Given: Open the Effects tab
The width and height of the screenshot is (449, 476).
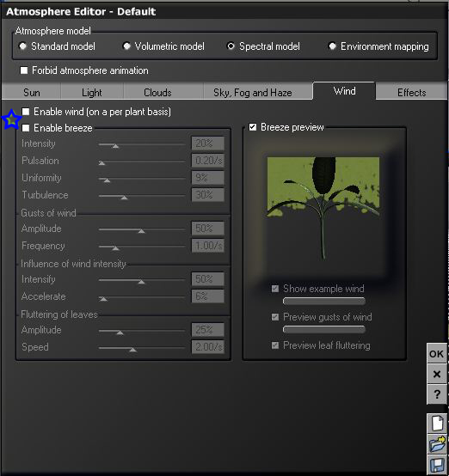Looking at the screenshot, I should tap(412, 92).
